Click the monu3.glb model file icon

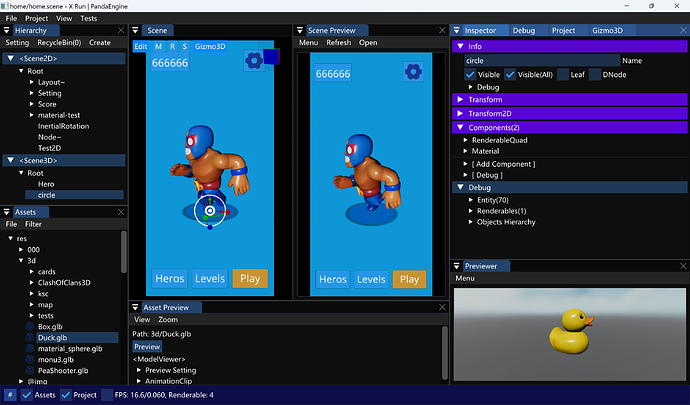tap(29, 360)
